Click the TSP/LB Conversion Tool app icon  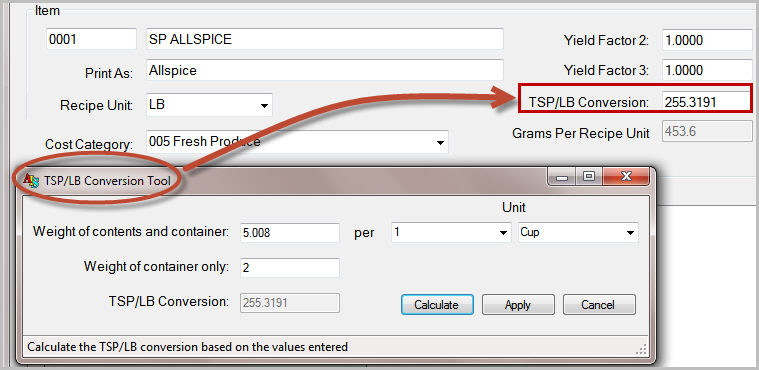point(31,181)
